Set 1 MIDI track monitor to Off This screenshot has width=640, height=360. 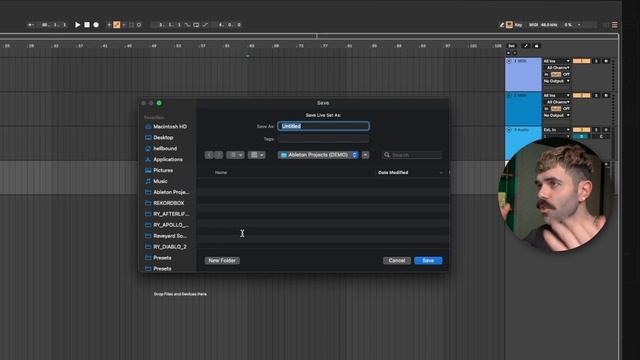[x=566, y=74]
